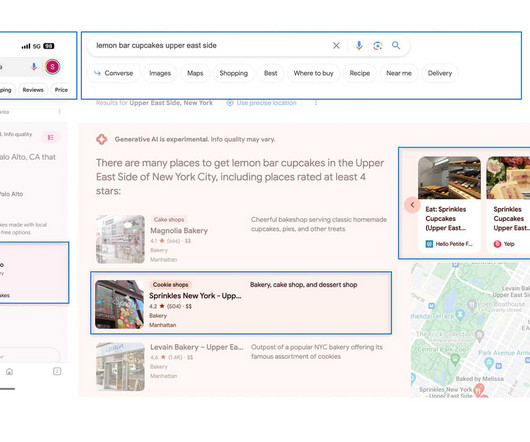Viewport: 530px width, 442px height.
Task: Open Levain Bakery – Upper East listing
Action: [196, 347]
